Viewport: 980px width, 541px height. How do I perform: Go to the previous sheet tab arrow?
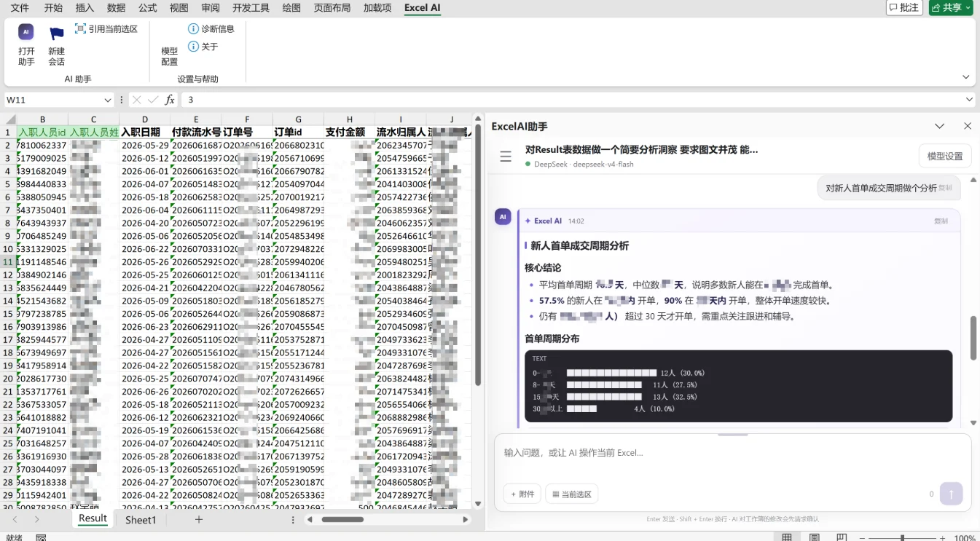[x=15, y=520]
